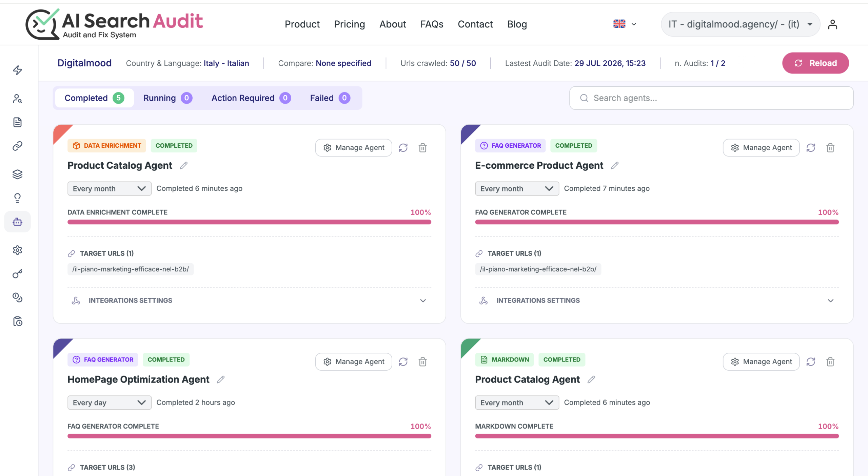Select the robot agents sidebar icon

18,222
